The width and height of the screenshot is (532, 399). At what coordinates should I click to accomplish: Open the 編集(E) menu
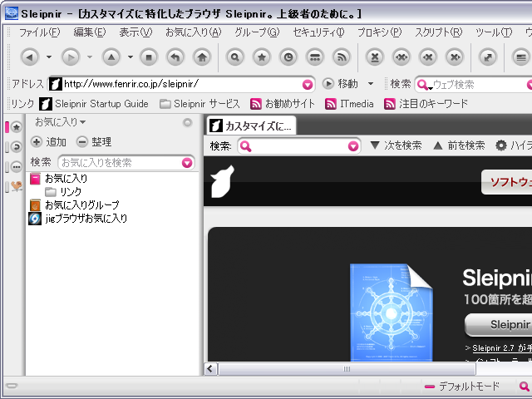(90, 32)
